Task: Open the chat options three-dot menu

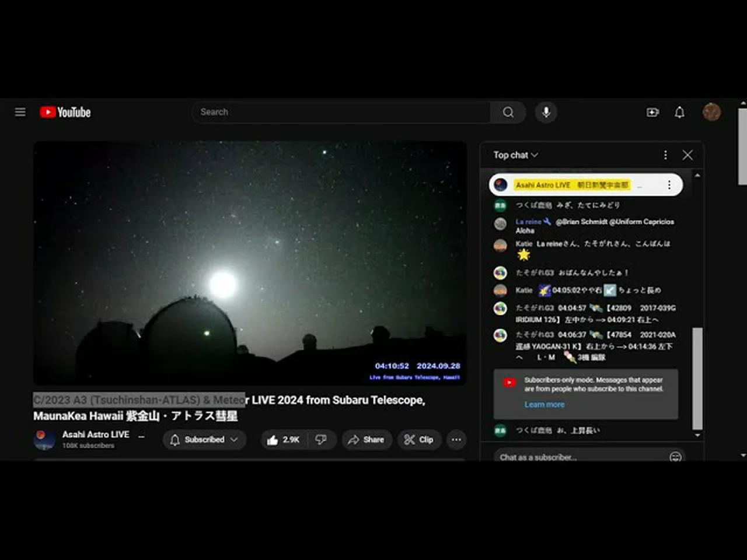Action: 665,155
